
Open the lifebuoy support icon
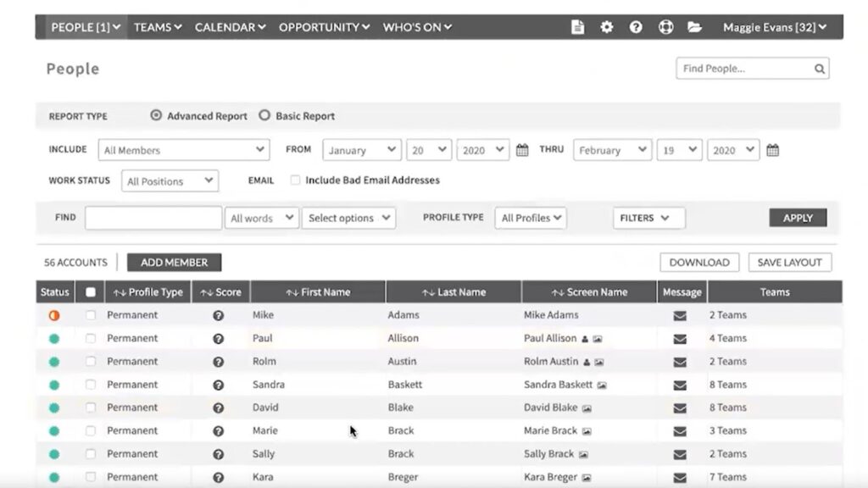pos(665,27)
